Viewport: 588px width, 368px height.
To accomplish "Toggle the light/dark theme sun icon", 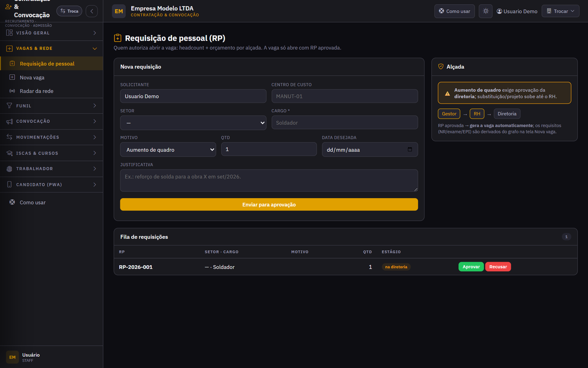I will (x=486, y=11).
